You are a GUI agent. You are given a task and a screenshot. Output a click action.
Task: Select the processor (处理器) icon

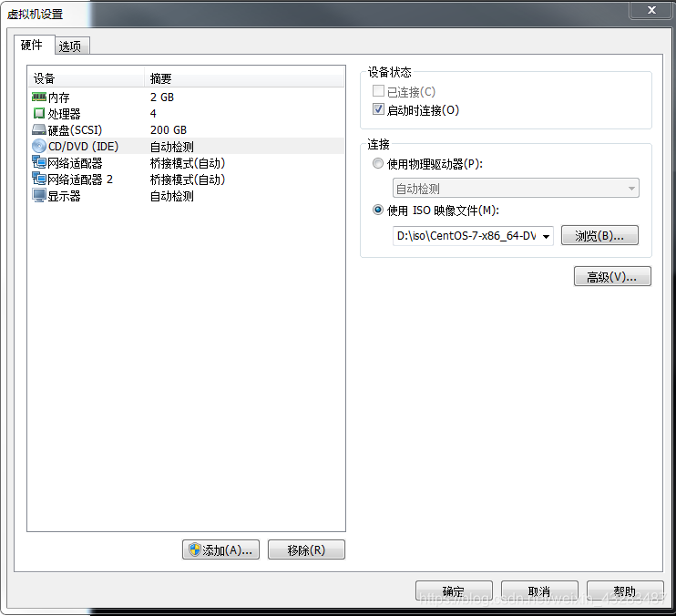39,113
